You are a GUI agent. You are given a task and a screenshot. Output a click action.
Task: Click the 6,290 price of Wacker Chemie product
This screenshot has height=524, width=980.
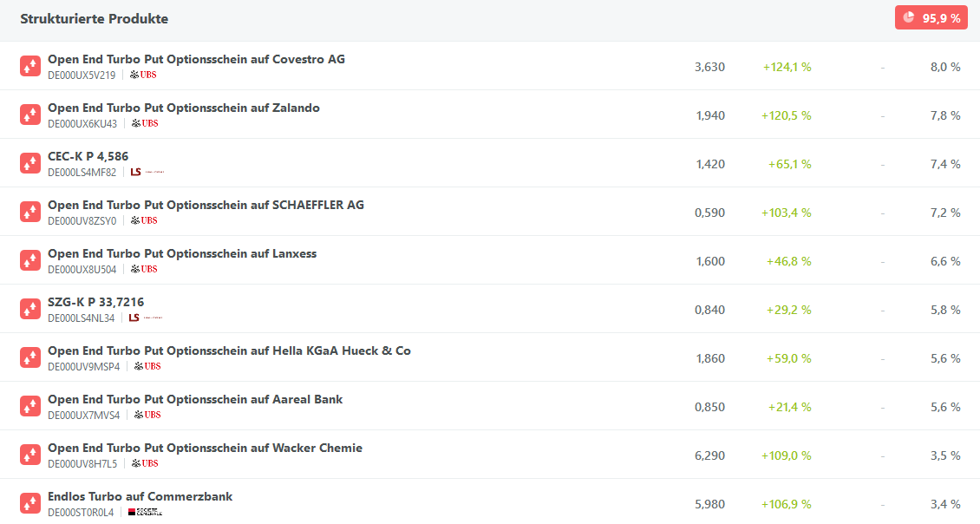[x=709, y=455]
